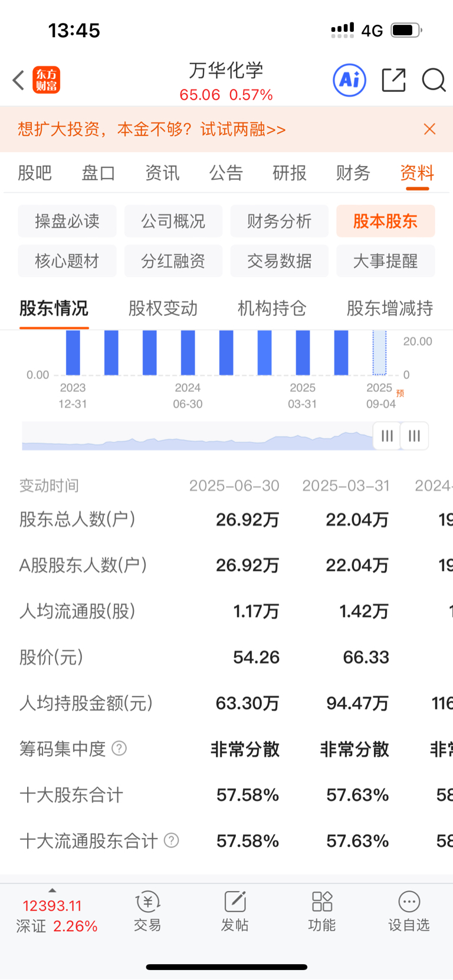Switch to the 盘口 tab

99,173
